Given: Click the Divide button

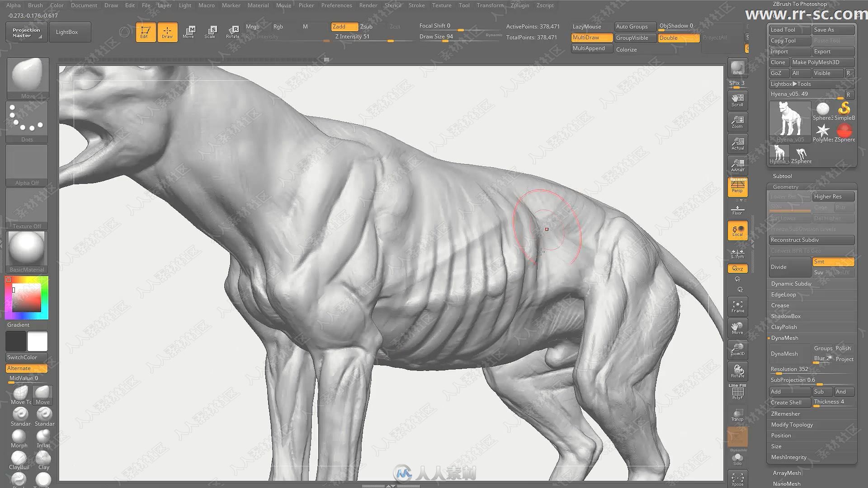Looking at the screenshot, I should 787,266.
